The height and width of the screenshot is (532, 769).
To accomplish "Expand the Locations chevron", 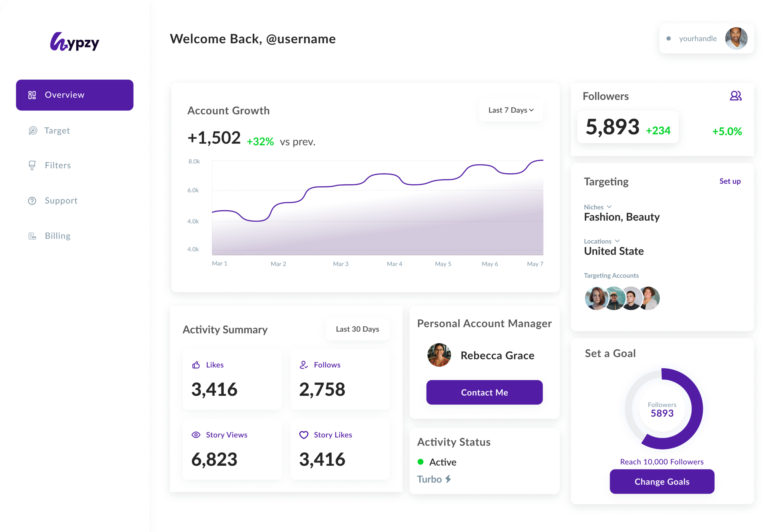I will [x=617, y=241].
